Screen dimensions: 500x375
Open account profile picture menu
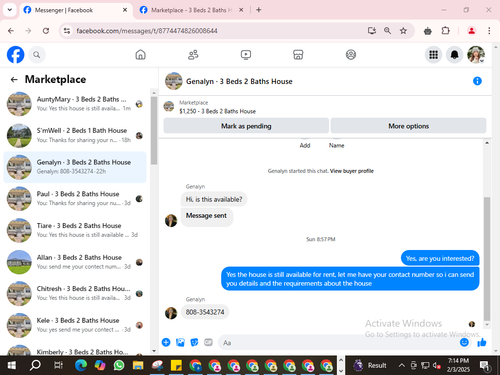(476, 55)
